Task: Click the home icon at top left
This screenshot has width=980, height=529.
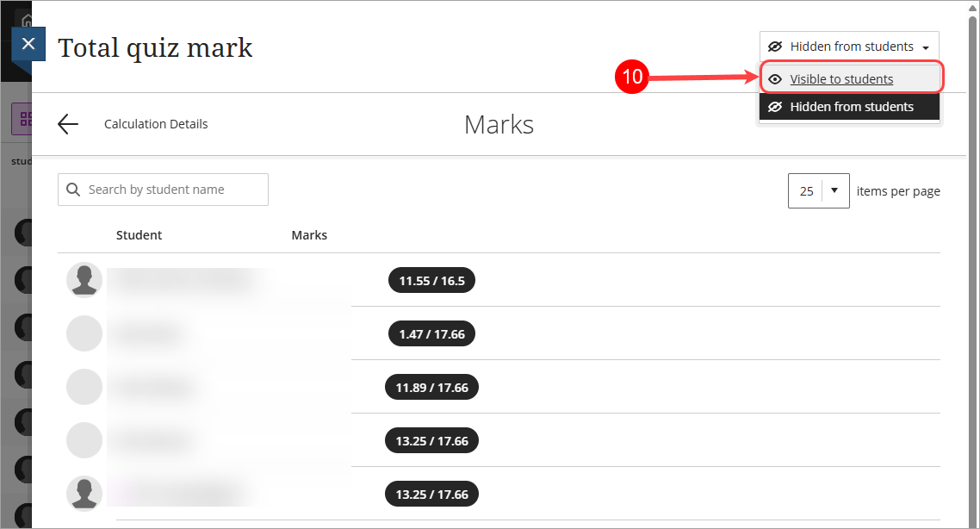Action: [26, 20]
